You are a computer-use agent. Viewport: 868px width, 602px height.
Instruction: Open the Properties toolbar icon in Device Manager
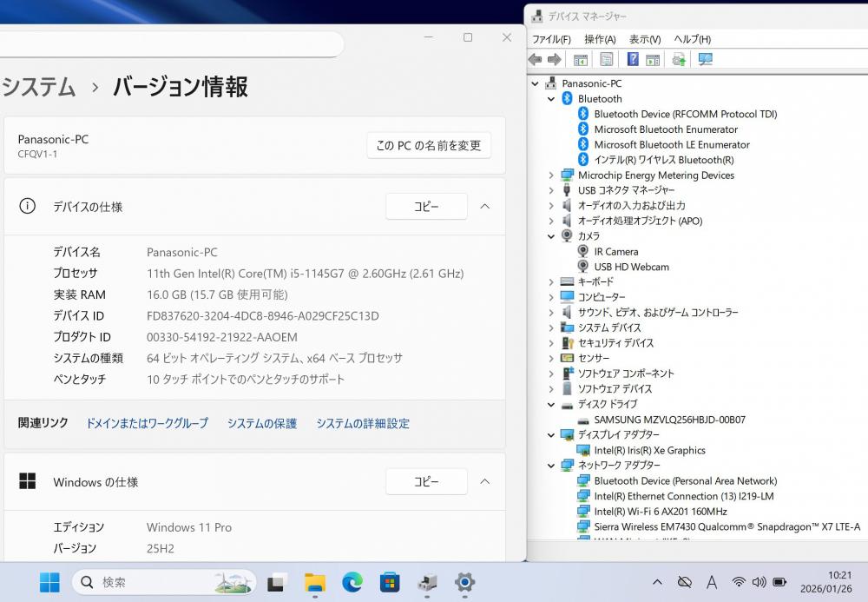pyautogui.click(x=607, y=60)
